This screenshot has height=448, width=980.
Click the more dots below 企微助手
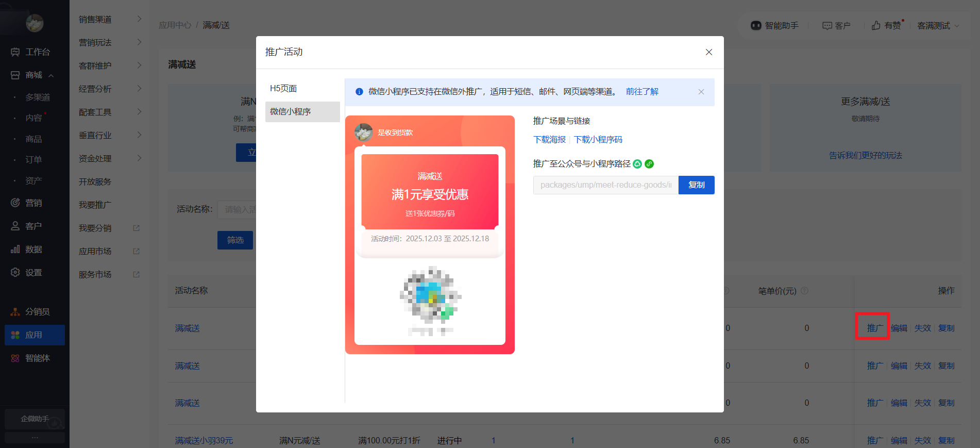tap(35, 438)
